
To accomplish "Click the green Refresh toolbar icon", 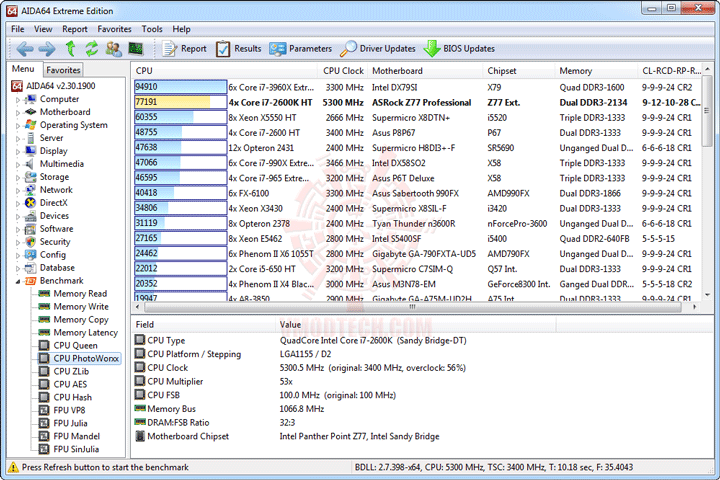I will 92,49.
